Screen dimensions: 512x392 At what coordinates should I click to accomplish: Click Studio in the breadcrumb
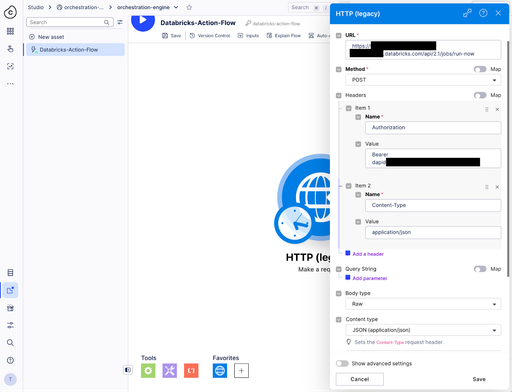click(36, 7)
